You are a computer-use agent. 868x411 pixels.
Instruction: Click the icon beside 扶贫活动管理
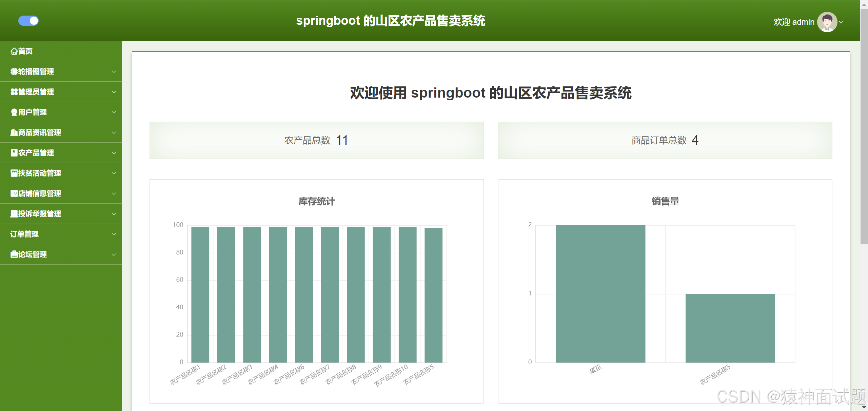(14, 173)
